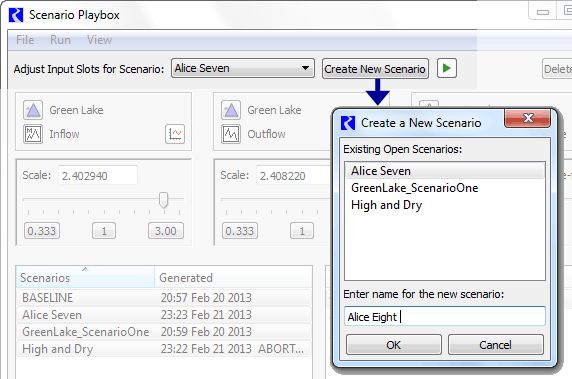Click the Inflow slot icon
The height and width of the screenshot is (379, 572).
click(33, 134)
